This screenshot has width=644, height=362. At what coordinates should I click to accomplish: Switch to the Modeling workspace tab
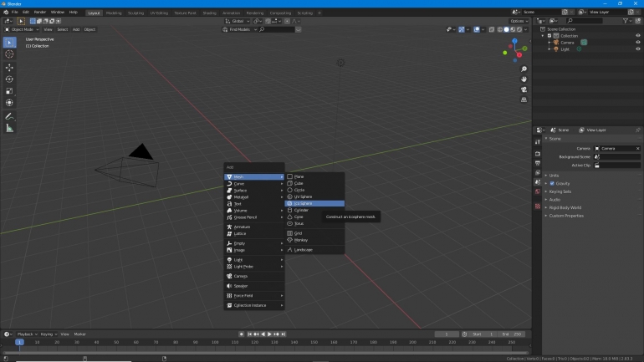[x=114, y=13]
